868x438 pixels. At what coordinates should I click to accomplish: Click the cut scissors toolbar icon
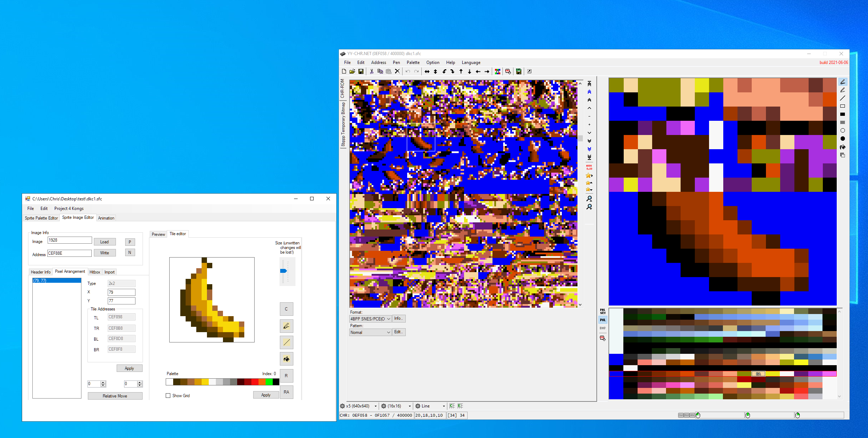pos(372,71)
